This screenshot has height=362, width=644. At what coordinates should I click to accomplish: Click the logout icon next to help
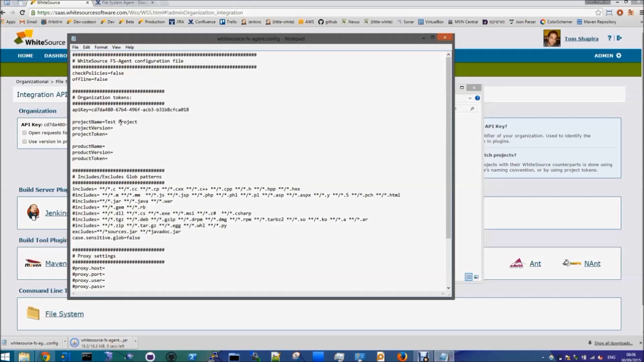(x=619, y=38)
